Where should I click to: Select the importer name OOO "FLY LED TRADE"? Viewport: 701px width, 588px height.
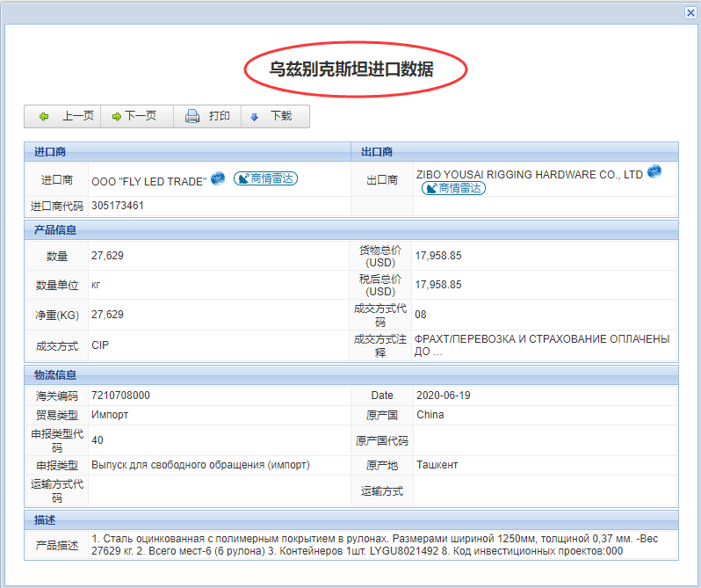click(148, 180)
